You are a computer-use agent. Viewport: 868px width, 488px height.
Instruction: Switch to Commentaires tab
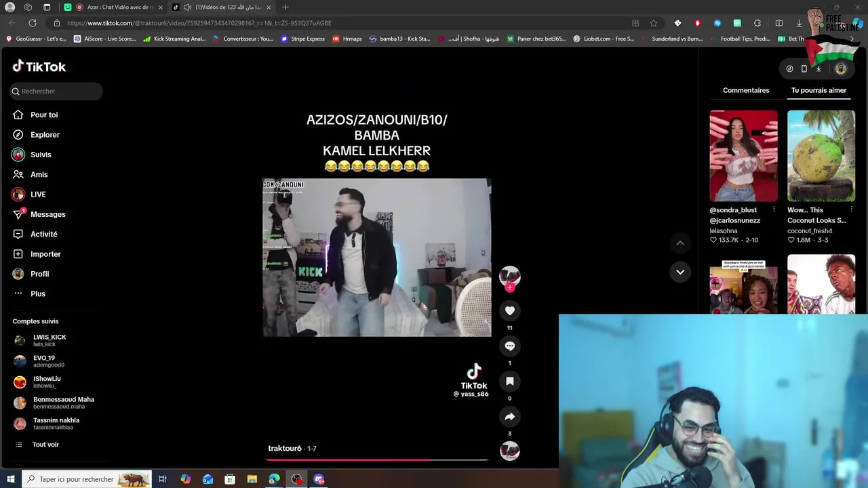tap(746, 90)
